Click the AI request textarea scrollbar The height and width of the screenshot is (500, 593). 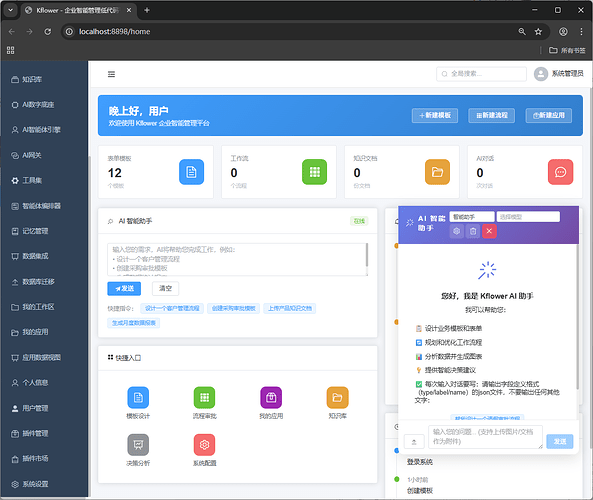coord(366,255)
